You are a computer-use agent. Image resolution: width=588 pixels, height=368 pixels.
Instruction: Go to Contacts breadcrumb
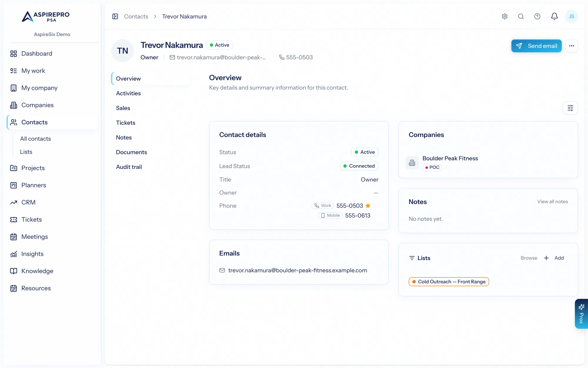pos(136,16)
